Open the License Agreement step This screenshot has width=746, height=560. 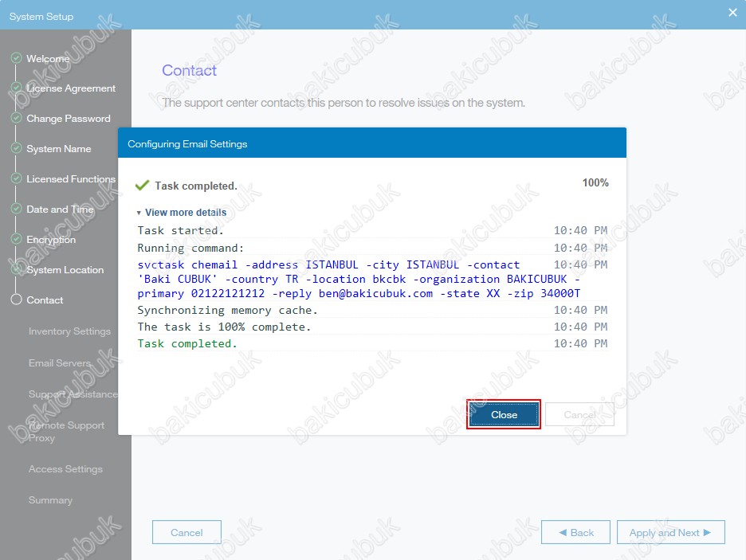(71, 88)
